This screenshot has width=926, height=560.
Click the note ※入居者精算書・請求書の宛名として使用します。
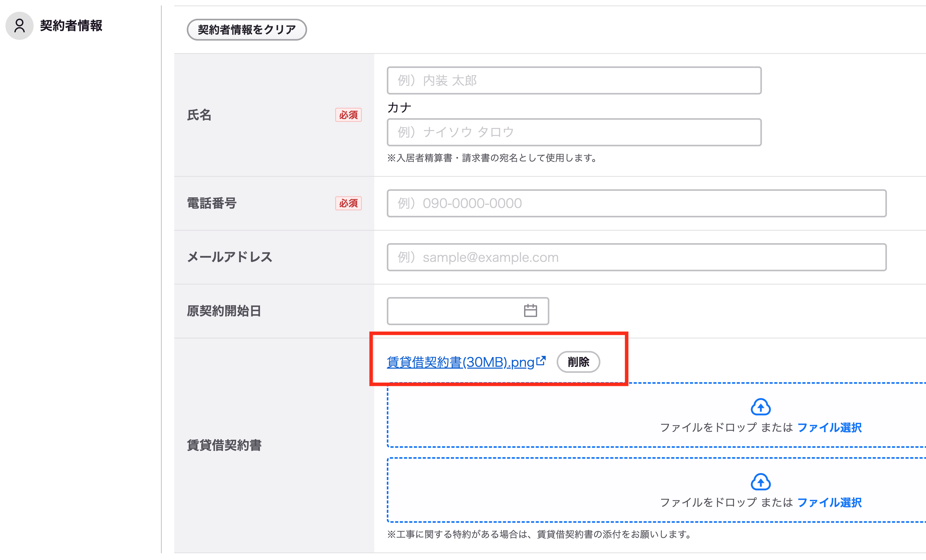click(x=492, y=158)
